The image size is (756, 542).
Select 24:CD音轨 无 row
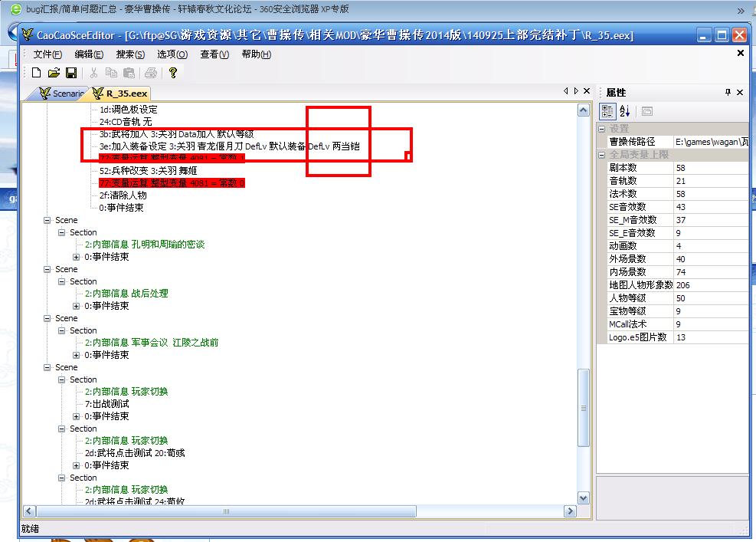pos(126,122)
